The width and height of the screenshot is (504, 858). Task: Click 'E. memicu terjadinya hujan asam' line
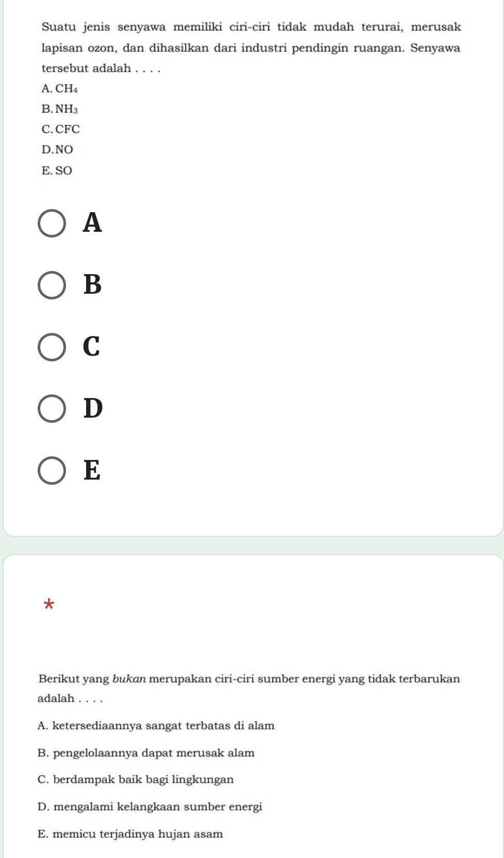click(131, 834)
